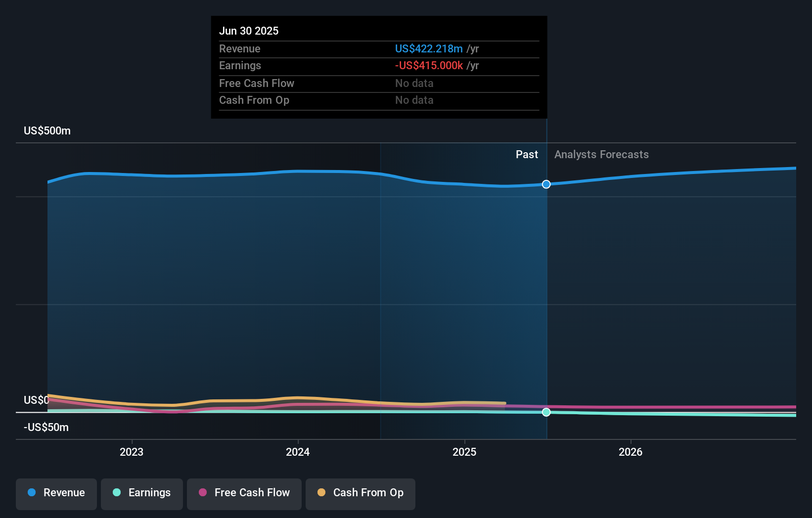Viewport: 812px width, 518px height.
Task: Click the pink Free Cash Flow legend dot
Action: coord(203,492)
